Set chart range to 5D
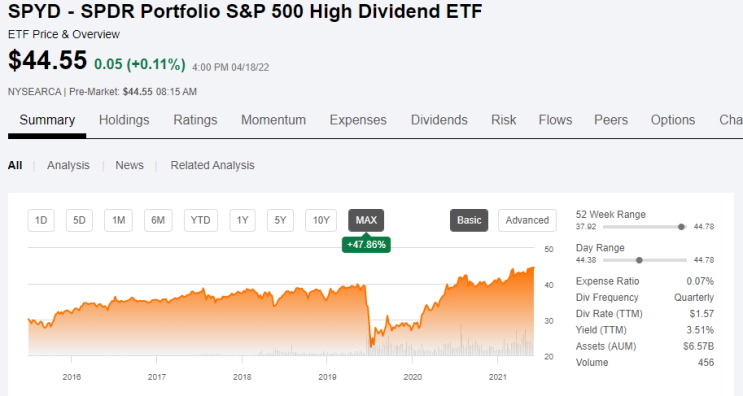 [x=79, y=220]
